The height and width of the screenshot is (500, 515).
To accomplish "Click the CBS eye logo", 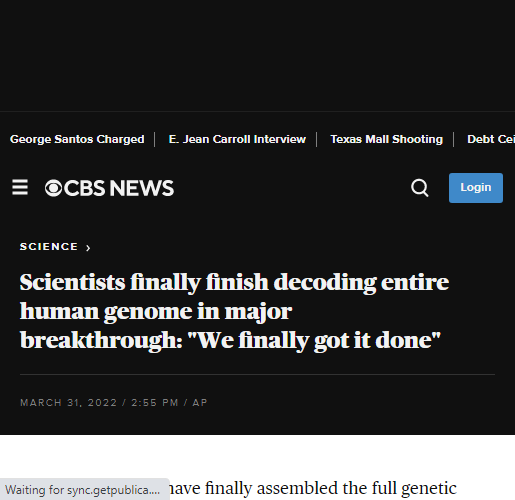I will [53, 188].
